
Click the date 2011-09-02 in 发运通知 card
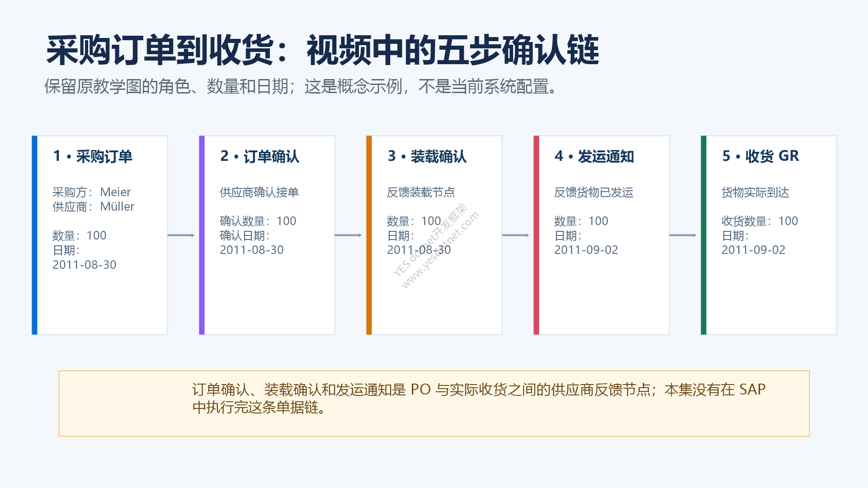[586, 250]
